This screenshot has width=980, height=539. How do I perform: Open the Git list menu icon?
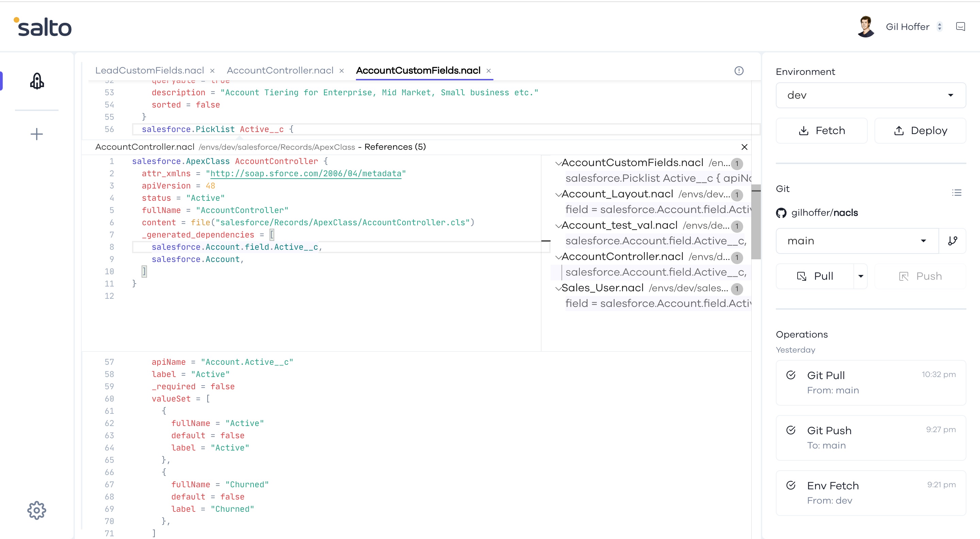click(x=957, y=193)
